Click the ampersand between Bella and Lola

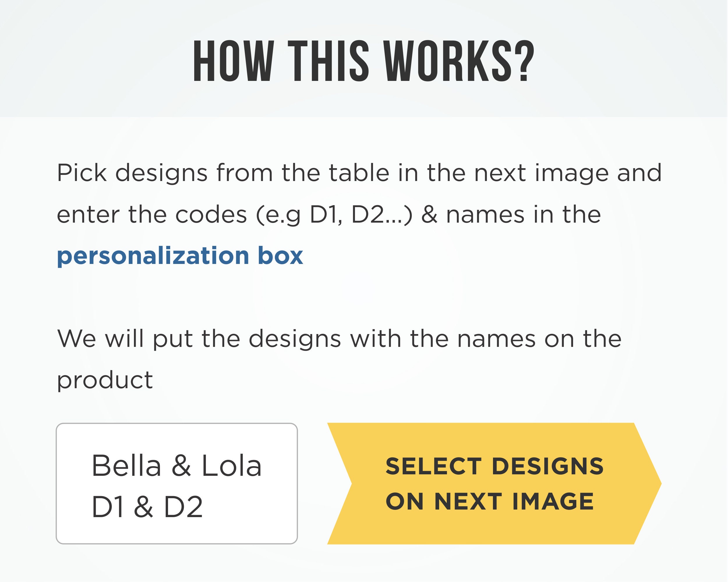point(181,466)
